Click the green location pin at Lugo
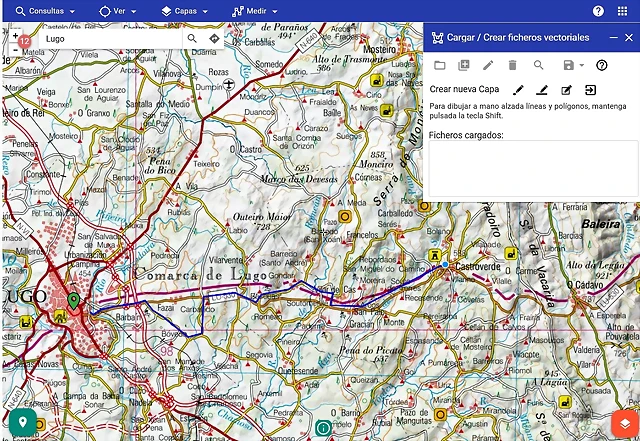 pyautogui.click(x=73, y=301)
